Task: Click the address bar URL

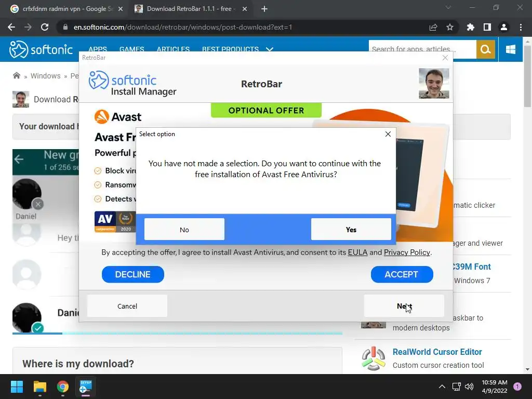Action: [182, 27]
